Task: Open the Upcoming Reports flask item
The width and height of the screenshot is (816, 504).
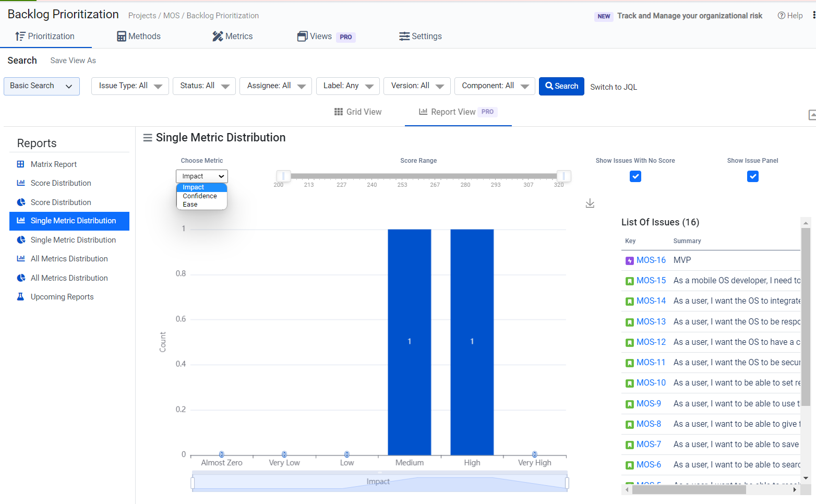Action: pyautogui.click(x=62, y=297)
